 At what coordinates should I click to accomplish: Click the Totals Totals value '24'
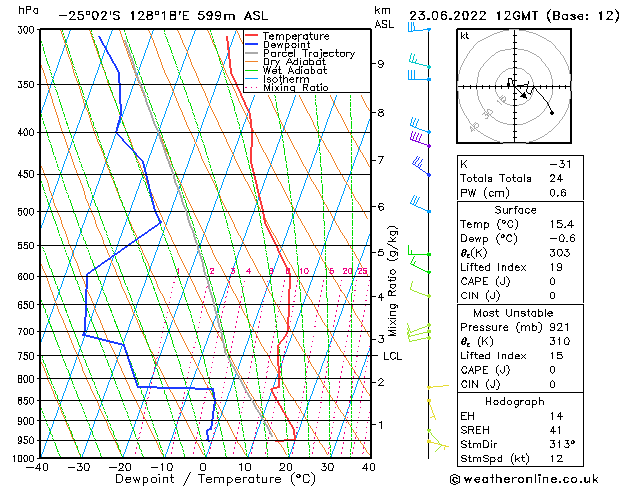(556, 178)
